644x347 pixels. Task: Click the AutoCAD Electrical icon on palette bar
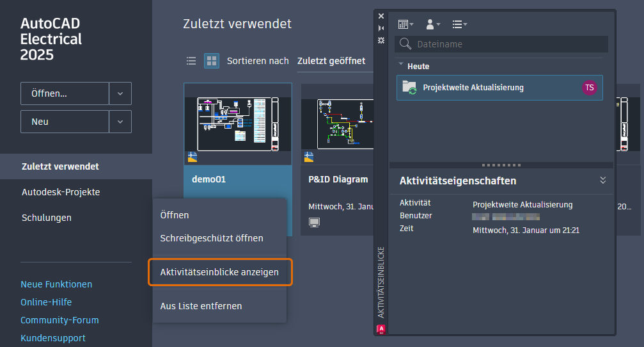[381, 329]
